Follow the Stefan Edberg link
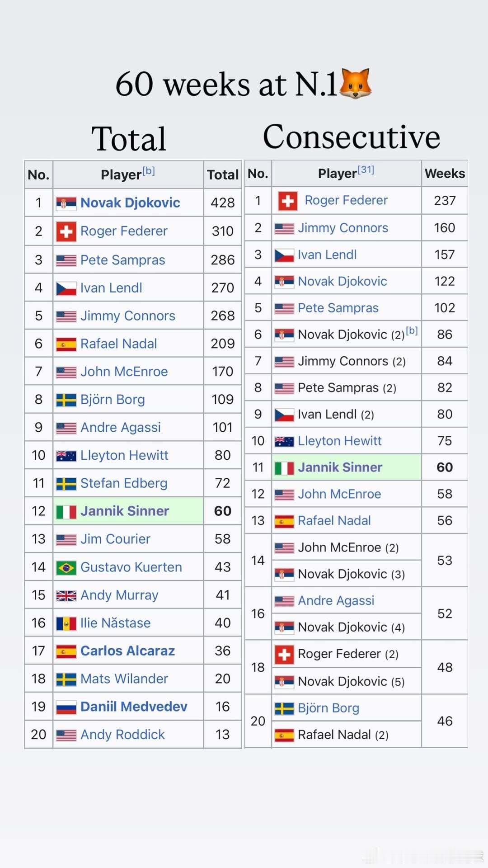Viewport: 488px width, 868px height. (x=124, y=483)
